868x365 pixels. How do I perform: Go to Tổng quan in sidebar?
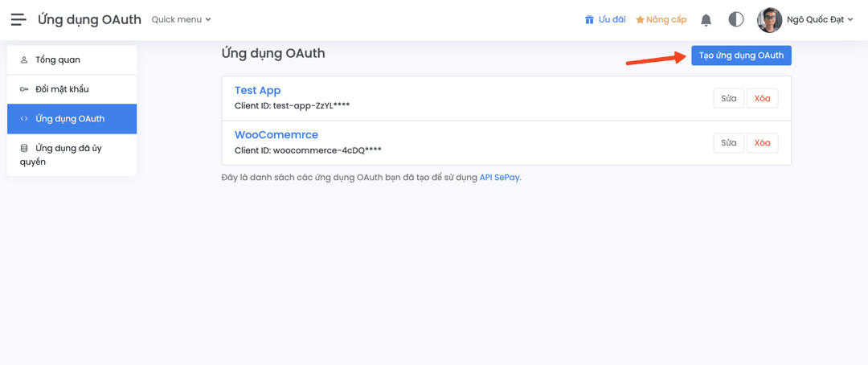click(72, 59)
